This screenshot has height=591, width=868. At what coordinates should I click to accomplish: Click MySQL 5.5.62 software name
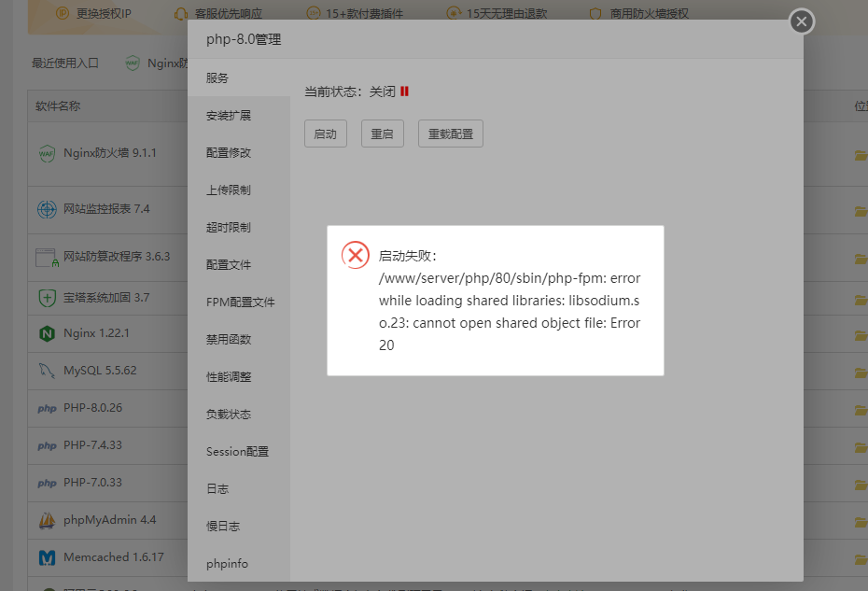(100, 370)
